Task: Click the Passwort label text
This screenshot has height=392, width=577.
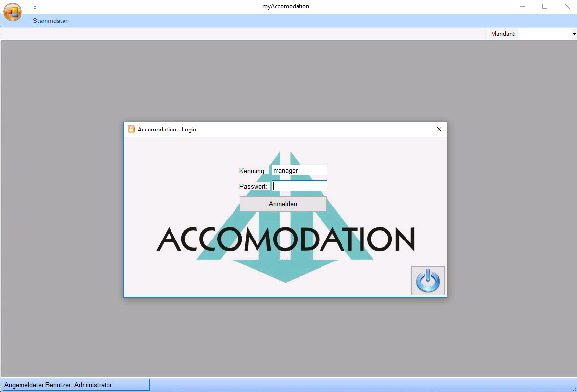Action: 253,187
